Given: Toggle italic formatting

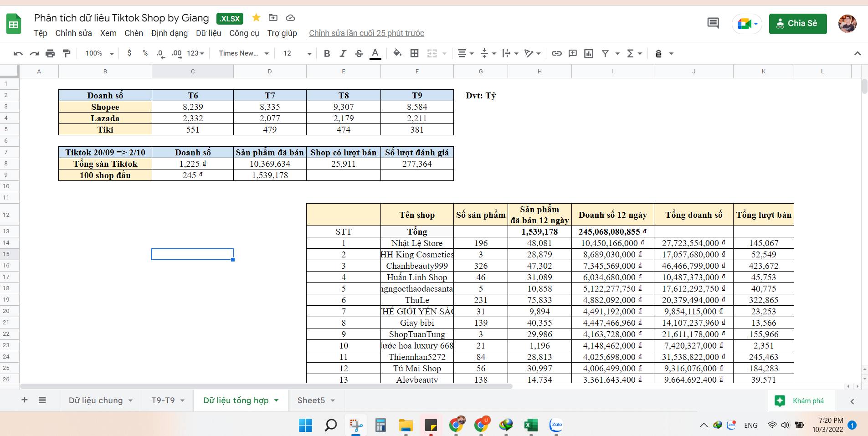Looking at the screenshot, I should pyautogui.click(x=343, y=54).
